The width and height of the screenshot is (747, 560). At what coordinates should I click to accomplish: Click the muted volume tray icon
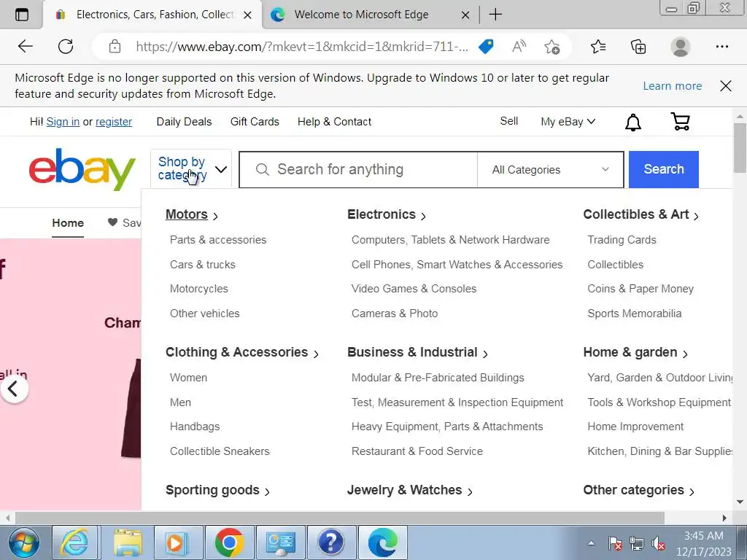[x=659, y=543]
